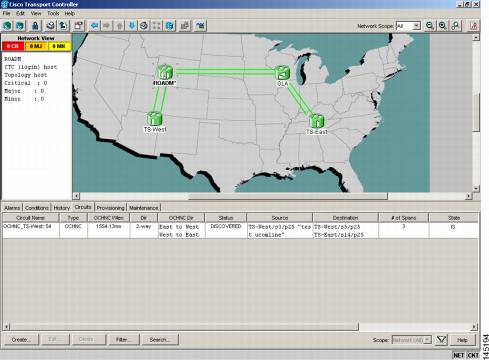Open the View menu
Screen dimensions: 489x360
[36, 13]
